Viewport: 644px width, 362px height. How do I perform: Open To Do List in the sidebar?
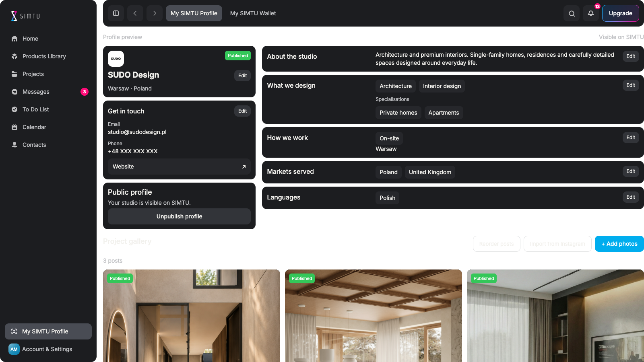(x=48, y=109)
